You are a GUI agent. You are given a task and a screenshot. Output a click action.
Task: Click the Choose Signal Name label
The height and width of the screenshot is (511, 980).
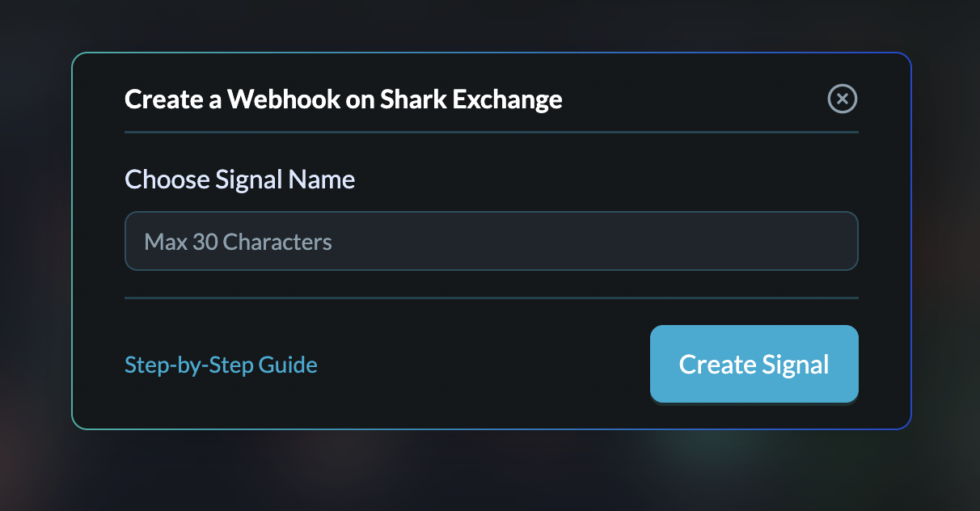(x=239, y=179)
